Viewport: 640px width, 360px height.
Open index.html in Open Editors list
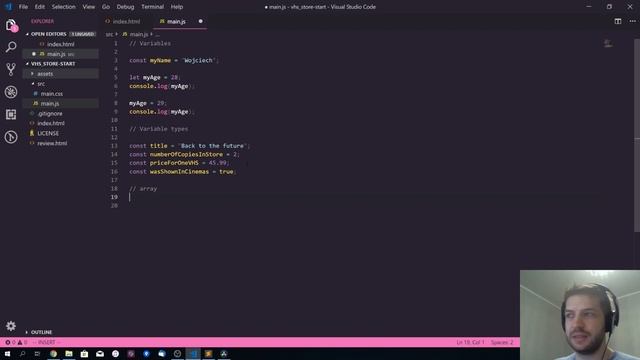tap(61, 44)
